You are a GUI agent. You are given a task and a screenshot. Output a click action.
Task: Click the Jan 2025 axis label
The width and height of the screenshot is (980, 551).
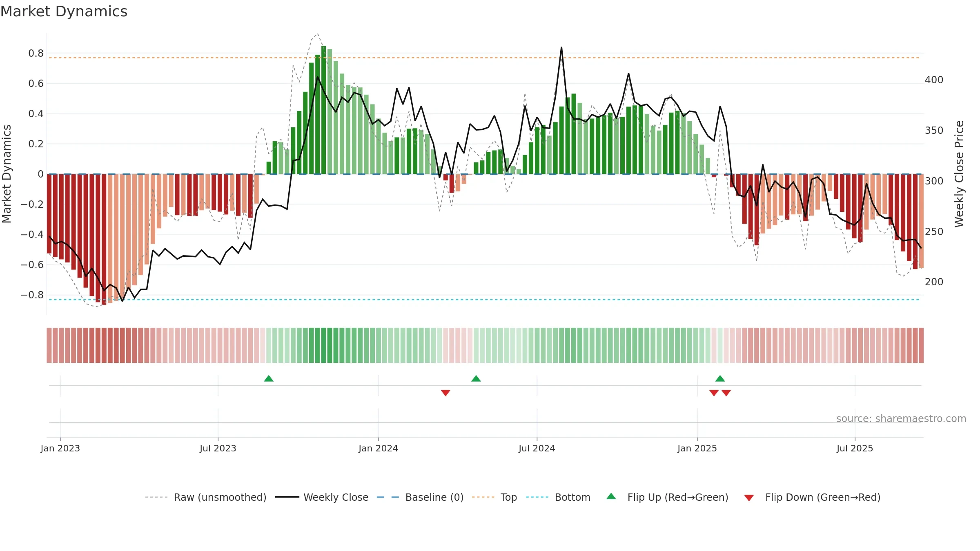pos(697,448)
